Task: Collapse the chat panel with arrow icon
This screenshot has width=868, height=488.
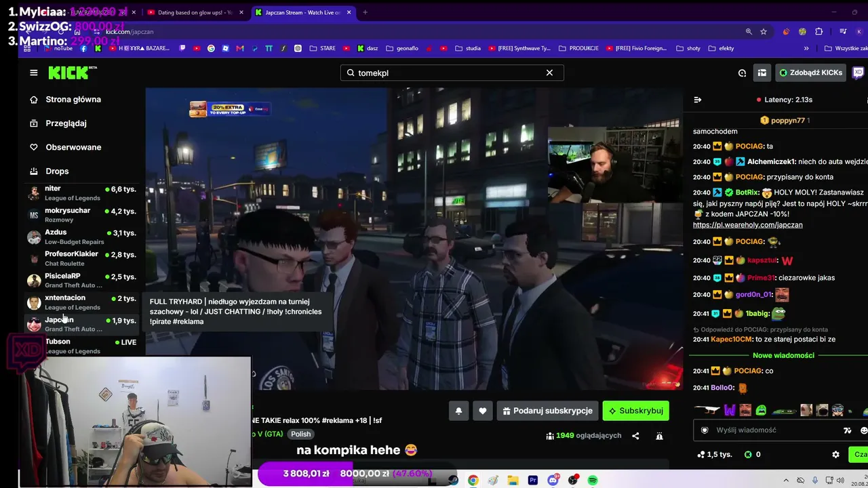Action: [698, 100]
